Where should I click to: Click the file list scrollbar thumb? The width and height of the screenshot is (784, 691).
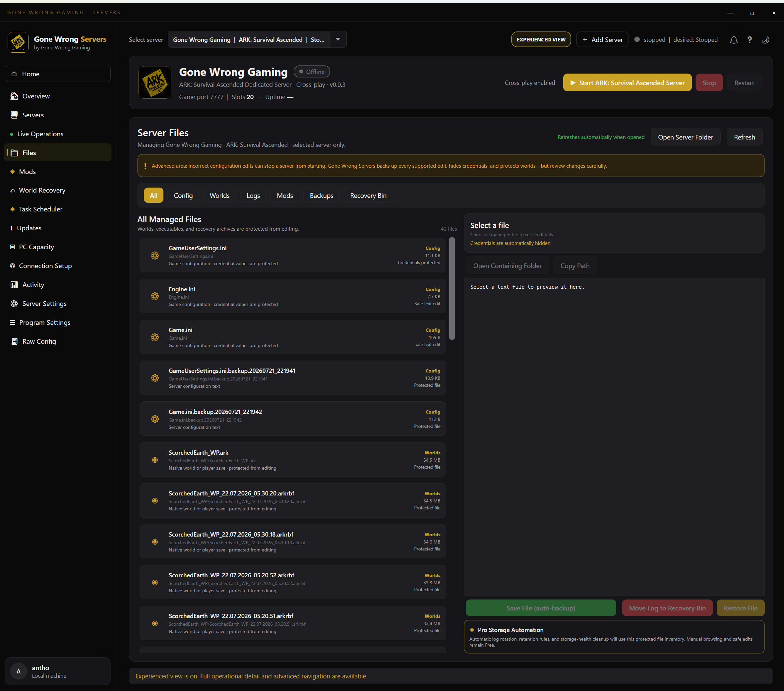[x=452, y=288]
